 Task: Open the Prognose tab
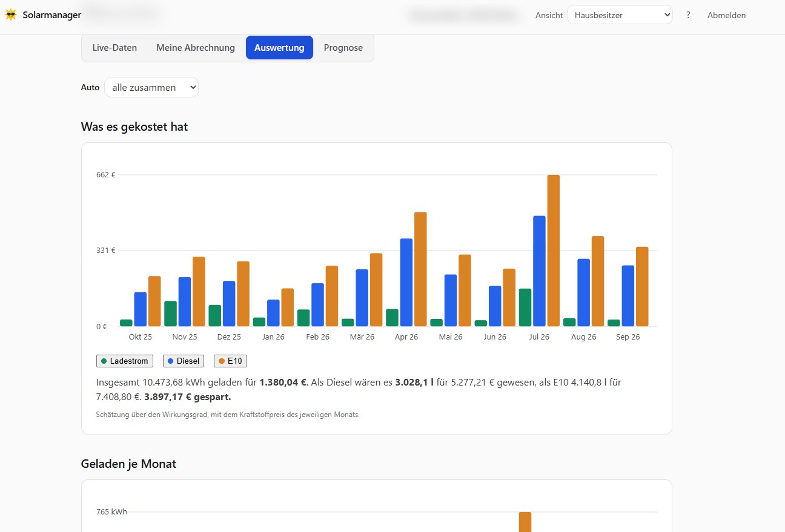[x=343, y=48]
